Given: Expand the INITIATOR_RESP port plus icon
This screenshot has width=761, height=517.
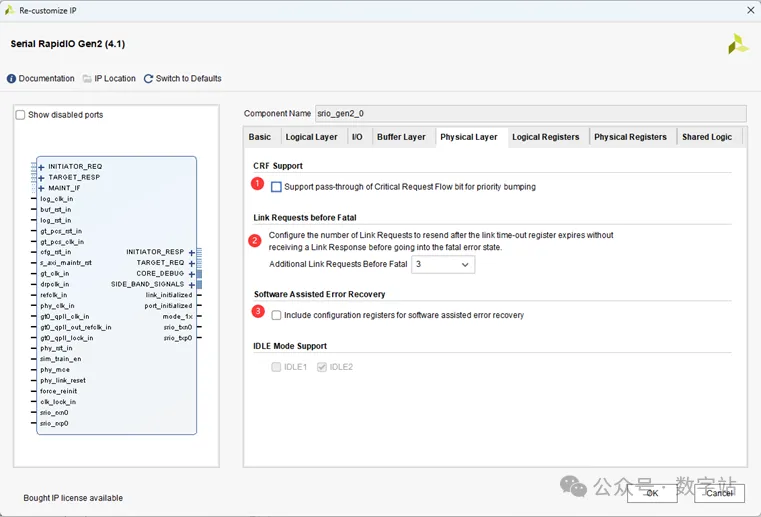Looking at the screenshot, I should [191, 252].
